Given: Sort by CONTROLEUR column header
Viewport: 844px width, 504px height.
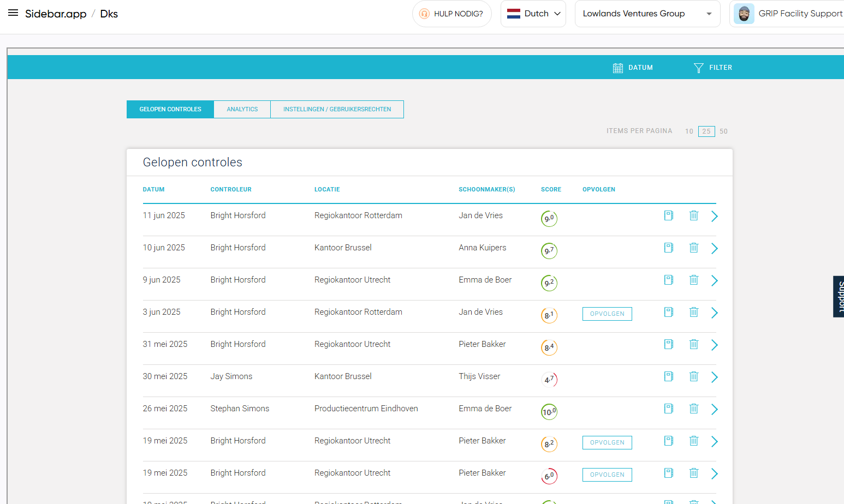Looking at the screenshot, I should pyautogui.click(x=231, y=189).
